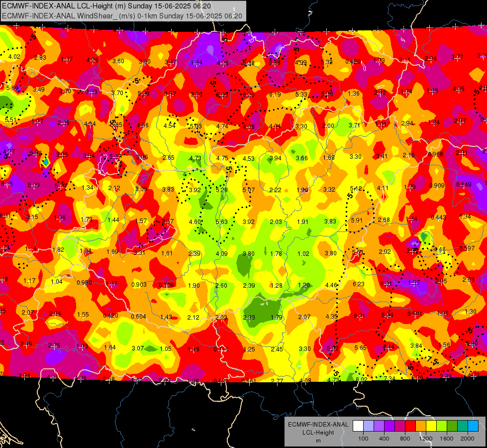Image resolution: width=487 pixels, height=448 pixels.
Task: Choose the orange legend swatch
Action: click(x=420, y=426)
